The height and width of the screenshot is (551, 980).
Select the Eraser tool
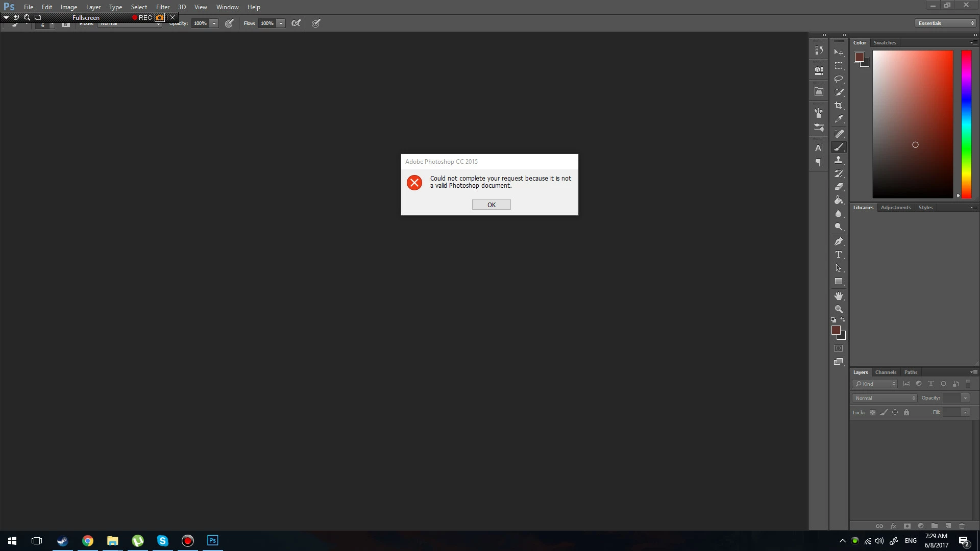point(839,187)
